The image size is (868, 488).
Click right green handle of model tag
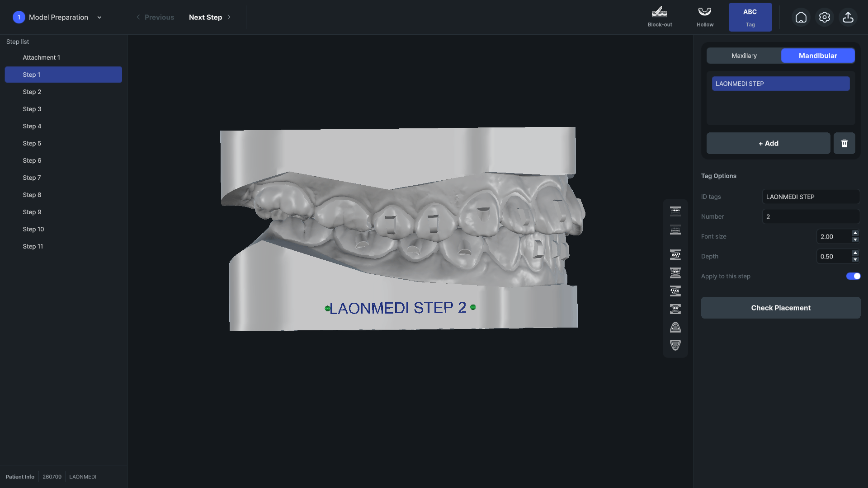coord(473,307)
